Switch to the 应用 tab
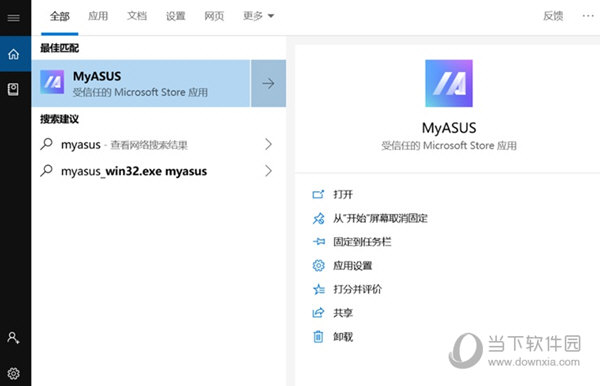Image resolution: width=600 pixels, height=386 pixels. (x=98, y=16)
